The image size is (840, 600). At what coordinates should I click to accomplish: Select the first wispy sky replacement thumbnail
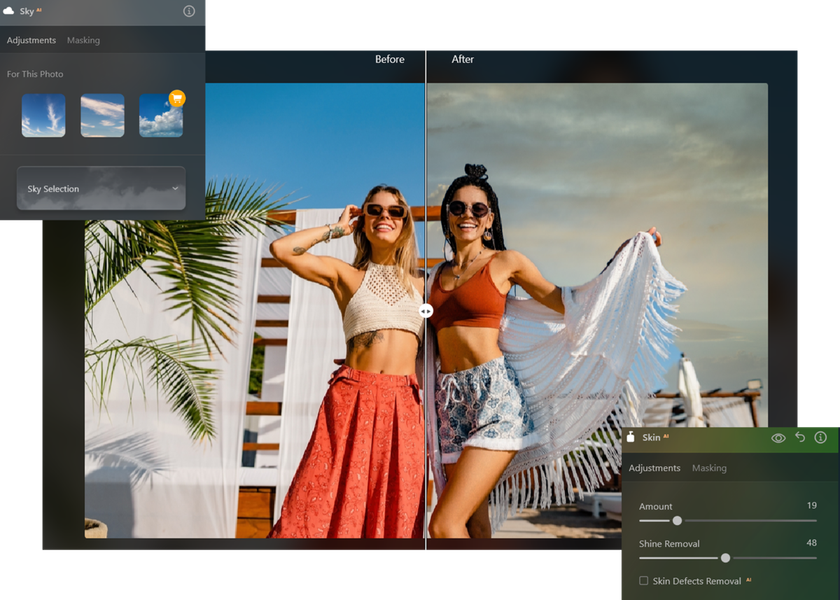[x=42, y=115]
